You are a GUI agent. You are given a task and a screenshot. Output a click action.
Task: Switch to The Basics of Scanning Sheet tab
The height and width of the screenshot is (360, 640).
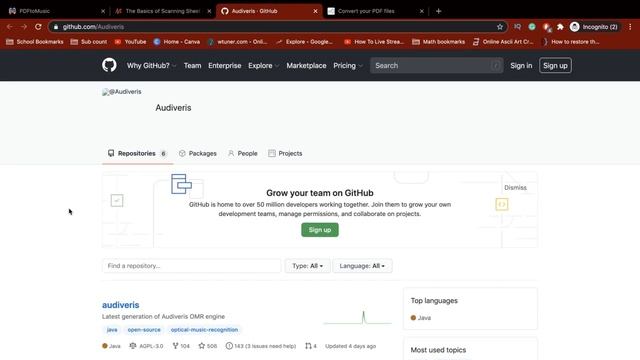click(x=162, y=11)
